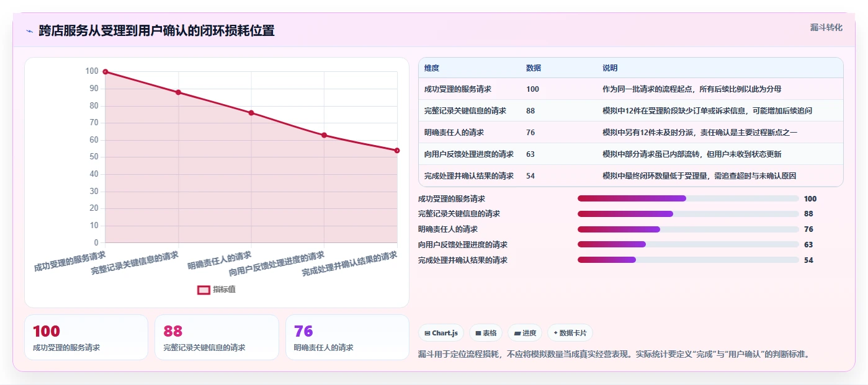Click the 维度 column header

click(432, 68)
